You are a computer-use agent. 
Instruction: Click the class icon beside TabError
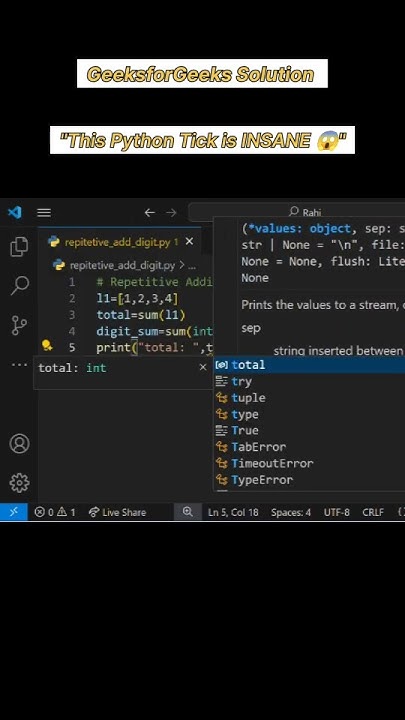[x=222, y=447]
